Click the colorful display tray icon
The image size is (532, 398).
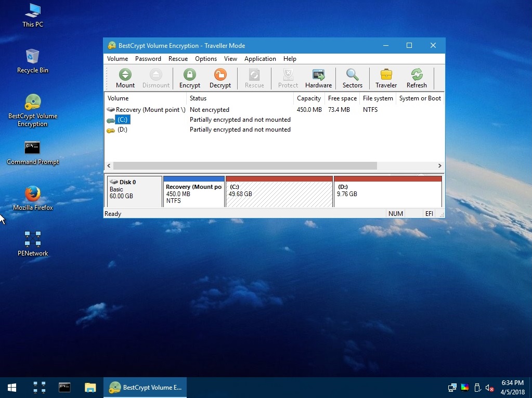(x=465, y=388)
